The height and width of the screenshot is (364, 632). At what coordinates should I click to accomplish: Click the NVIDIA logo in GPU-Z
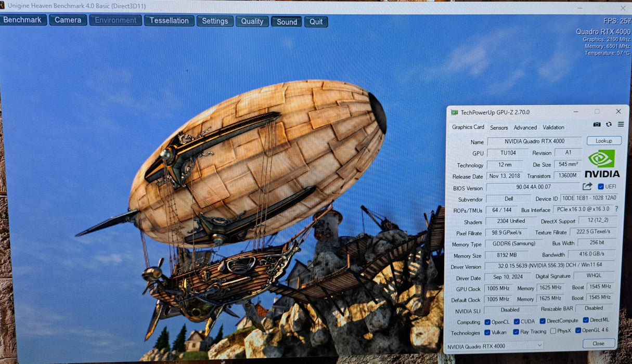click(x=602, y=164)
